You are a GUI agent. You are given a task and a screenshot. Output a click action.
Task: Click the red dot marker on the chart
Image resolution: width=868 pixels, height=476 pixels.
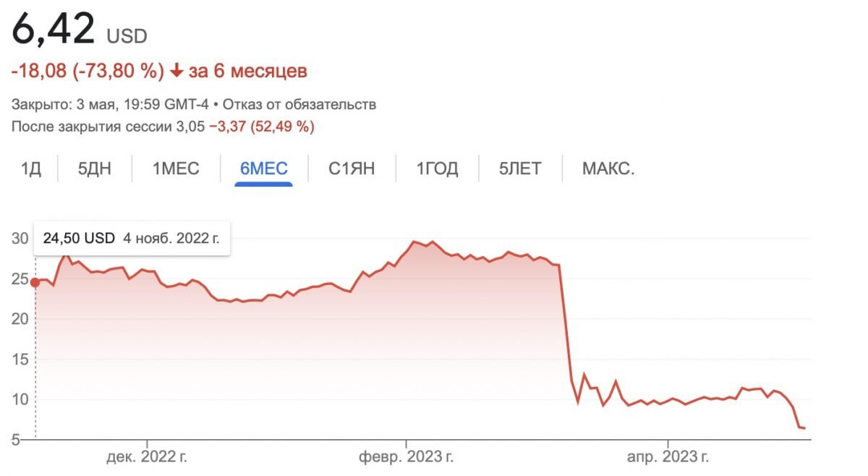click(33, 281)
